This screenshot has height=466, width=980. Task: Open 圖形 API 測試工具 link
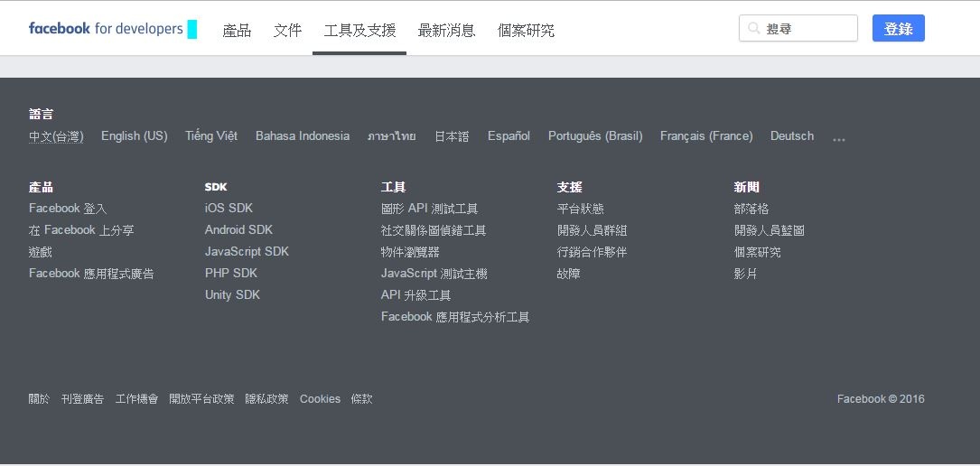point(429,209)
